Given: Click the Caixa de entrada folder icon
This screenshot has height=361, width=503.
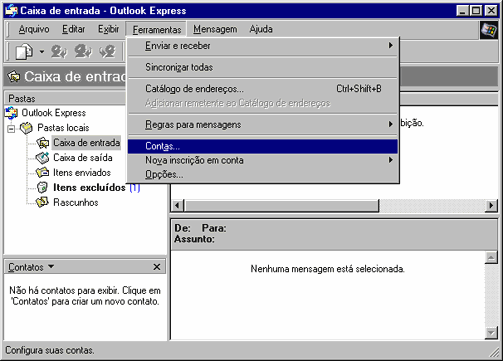Looking at the screenshot, I should [x=43, y=143].
